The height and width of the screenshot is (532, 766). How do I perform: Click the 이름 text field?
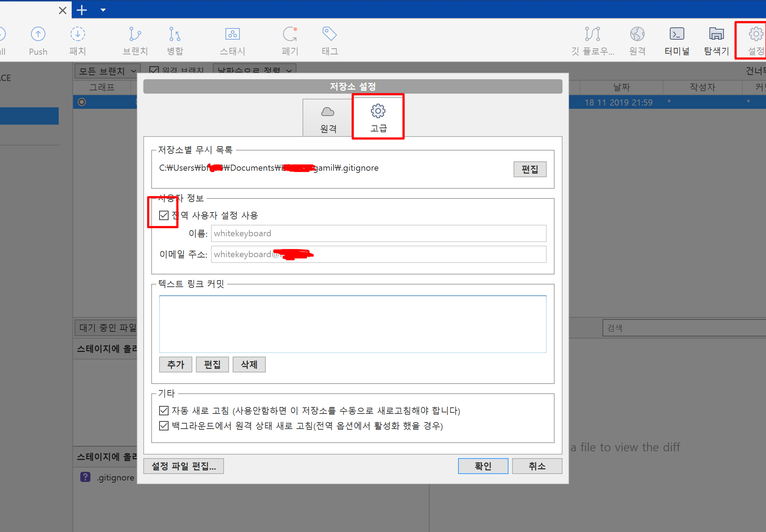point(378,233)
